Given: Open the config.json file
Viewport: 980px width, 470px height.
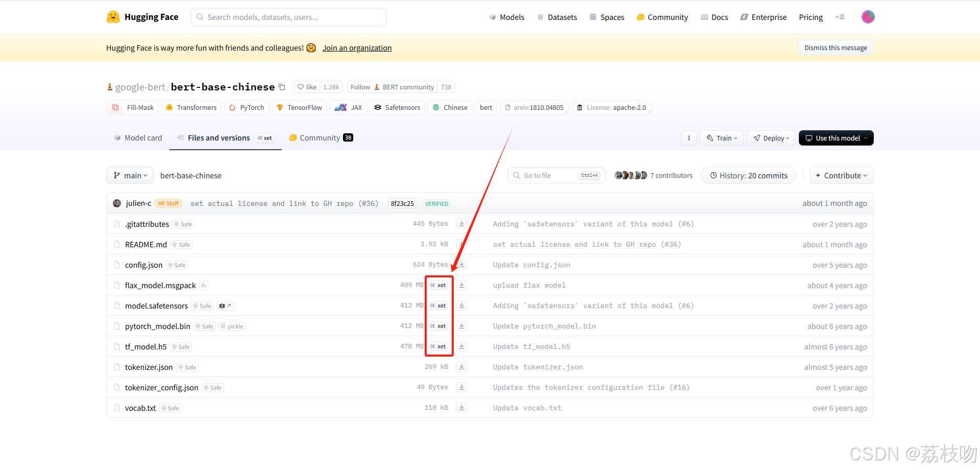Looking at the screenshot, I should 143,265.
